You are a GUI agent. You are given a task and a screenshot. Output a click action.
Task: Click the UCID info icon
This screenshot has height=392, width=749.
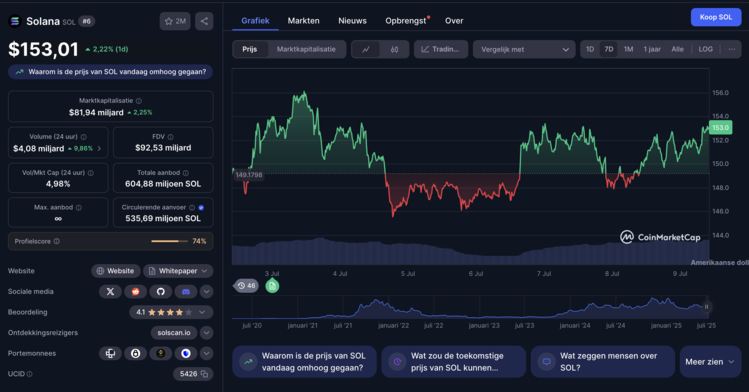coord(30,374)
